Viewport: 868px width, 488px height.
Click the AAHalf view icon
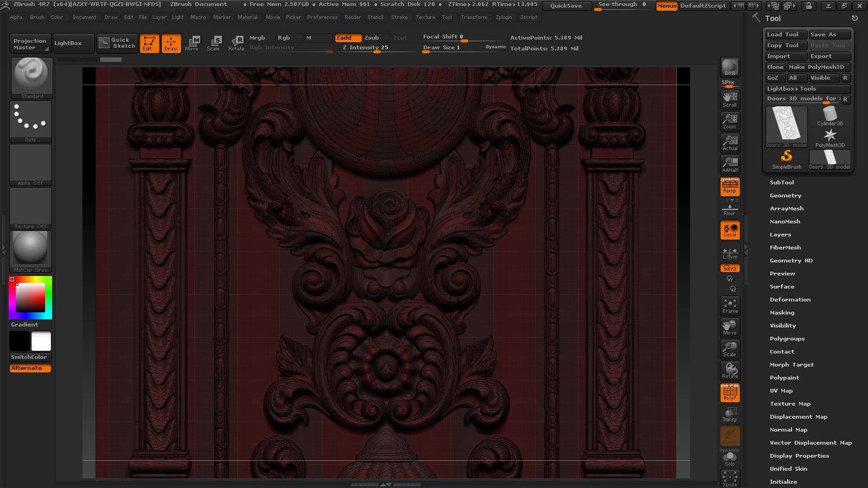click(x=730, y=164)
